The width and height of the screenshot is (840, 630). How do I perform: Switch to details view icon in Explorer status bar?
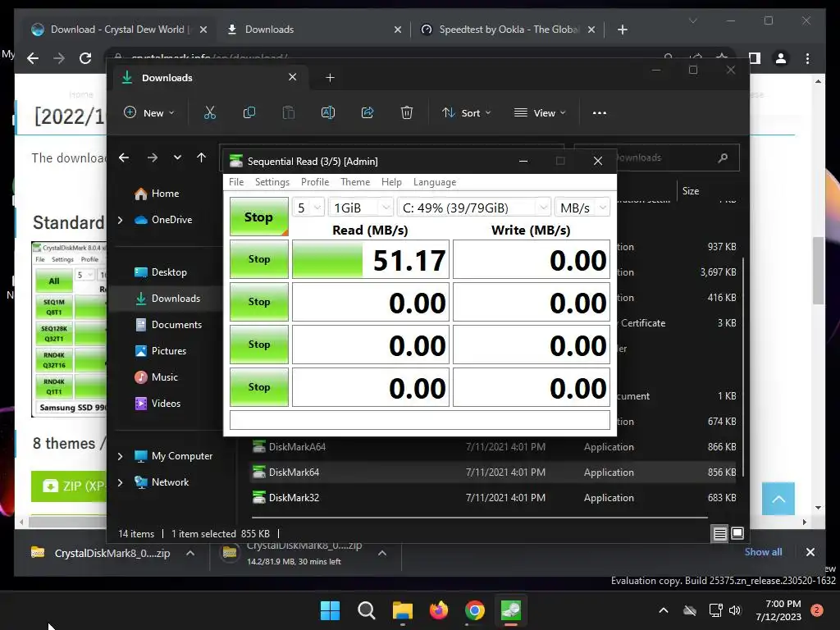click(x=720, y=533)
